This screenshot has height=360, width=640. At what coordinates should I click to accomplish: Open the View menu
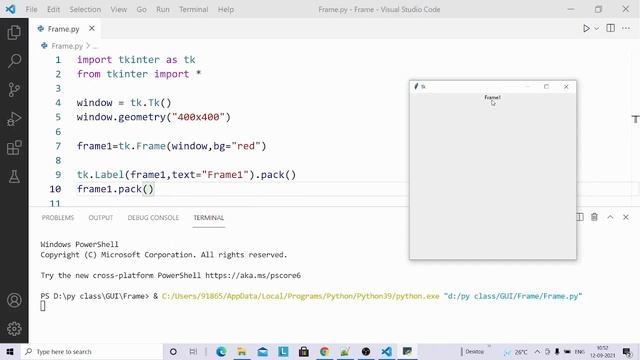[x=118, y=9]
